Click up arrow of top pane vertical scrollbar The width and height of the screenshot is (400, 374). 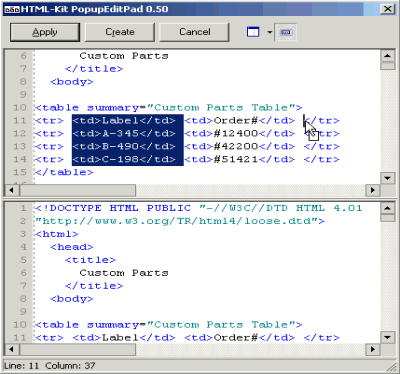(387, 56)
